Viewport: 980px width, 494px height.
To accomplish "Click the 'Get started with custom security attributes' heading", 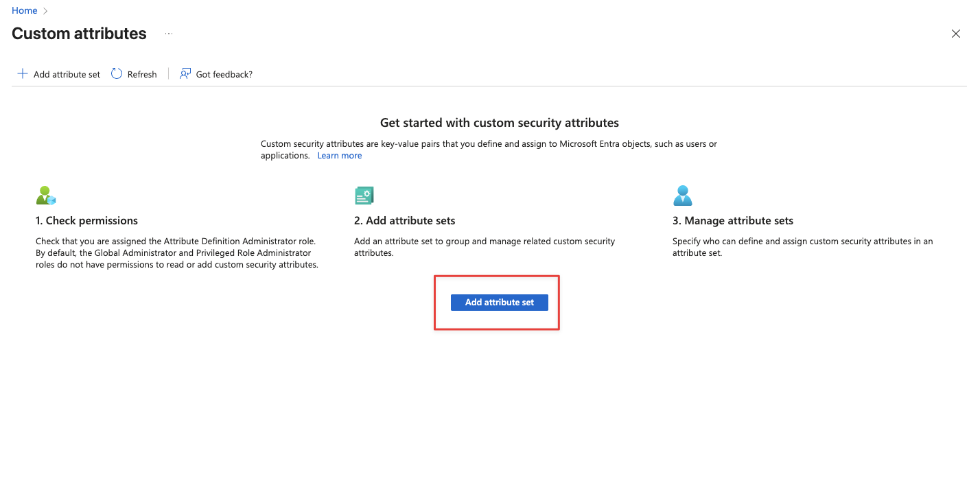I will point(499,123).
